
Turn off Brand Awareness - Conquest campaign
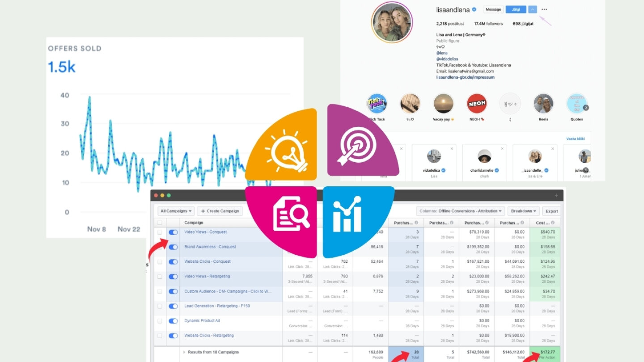(x=173, y=247)
